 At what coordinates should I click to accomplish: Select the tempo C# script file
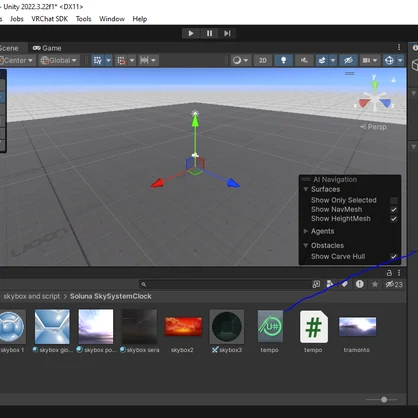[313, 331]
